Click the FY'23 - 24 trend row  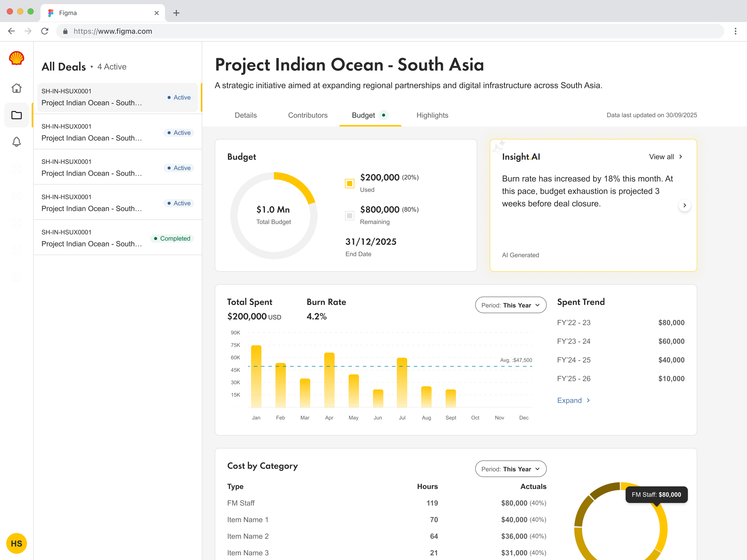621,341
